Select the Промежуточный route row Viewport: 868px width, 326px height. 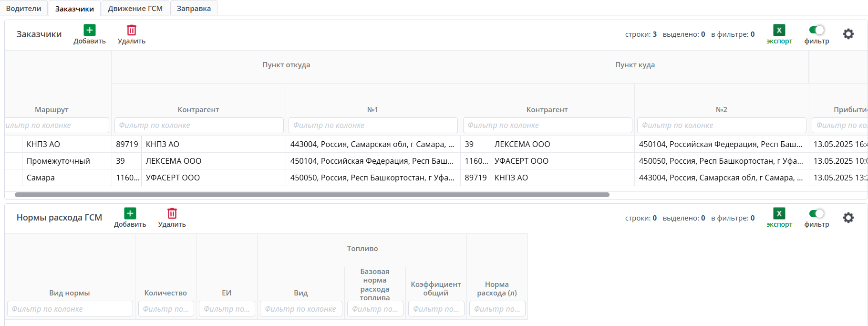pyautogui.click(x=58, y=161)
